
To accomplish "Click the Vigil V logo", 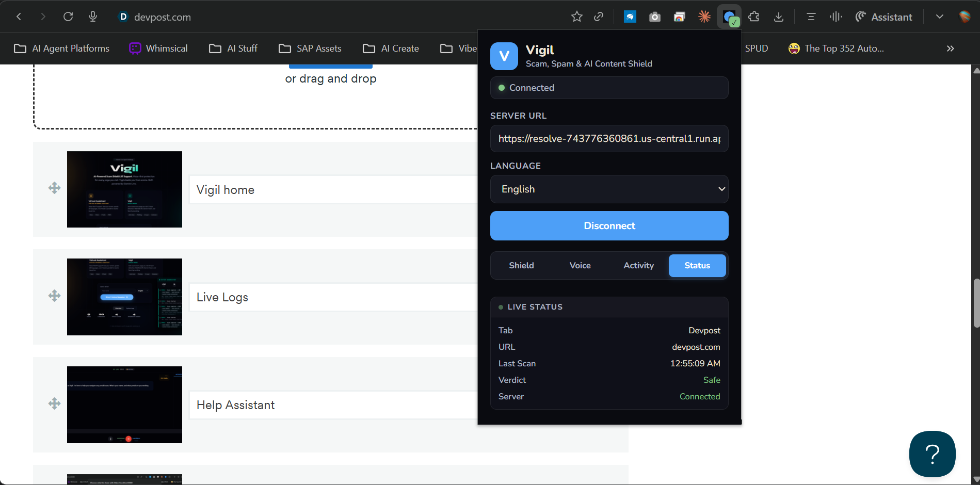I will [504, 56].
